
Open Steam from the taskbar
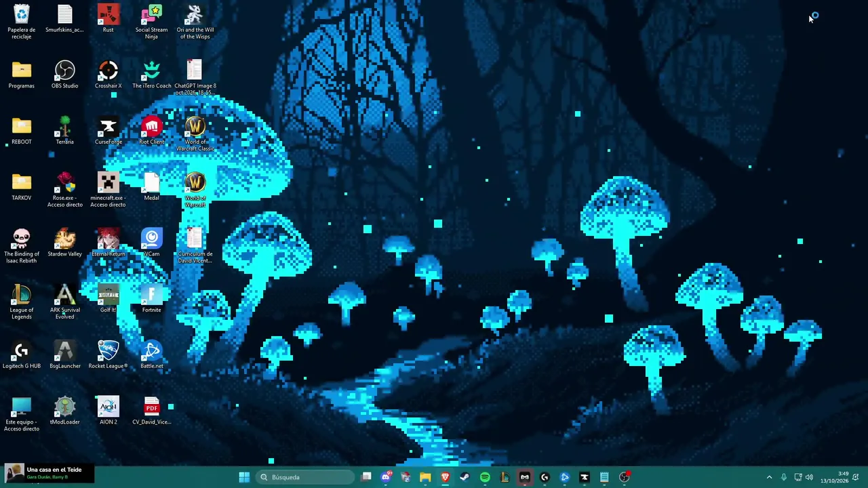465,477
